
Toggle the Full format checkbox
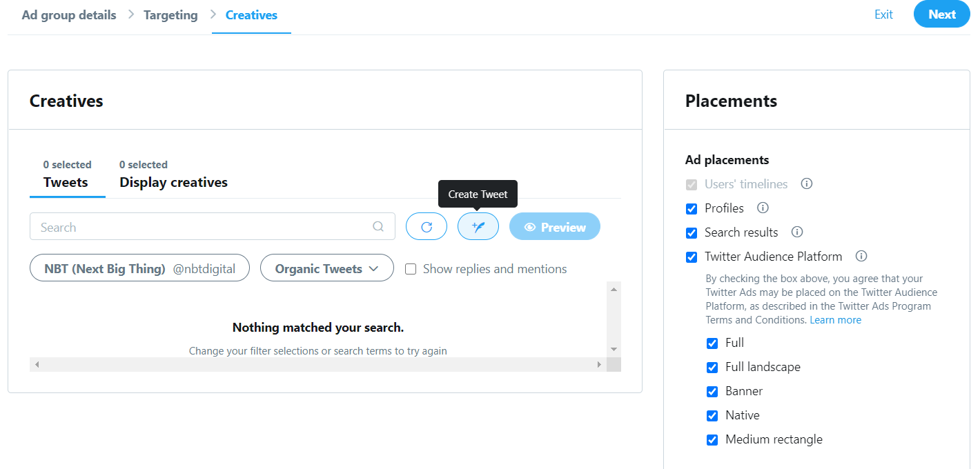pyautogui.click(x=712, y=343)
